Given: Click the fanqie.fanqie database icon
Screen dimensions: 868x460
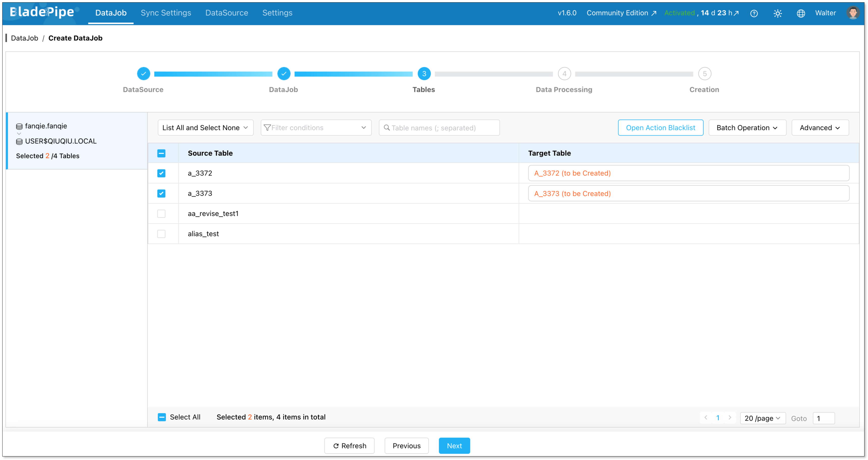Looking at the screenshot, I should [x=19, y=126].
